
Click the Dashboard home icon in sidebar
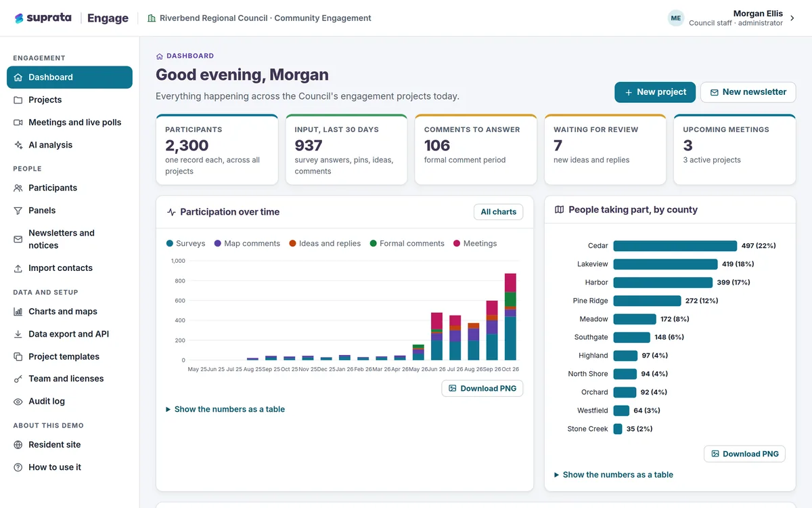[18, 77]
